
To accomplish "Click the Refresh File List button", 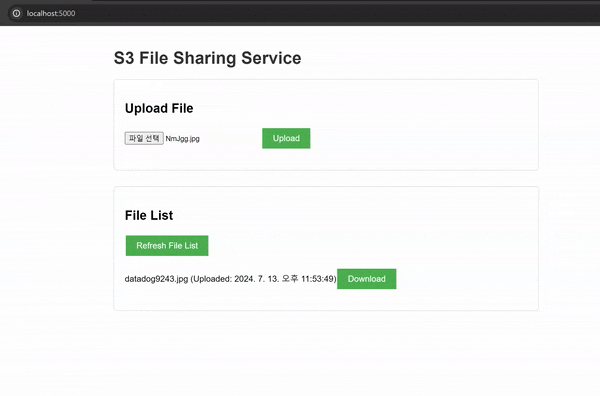I will pos(167,246).
